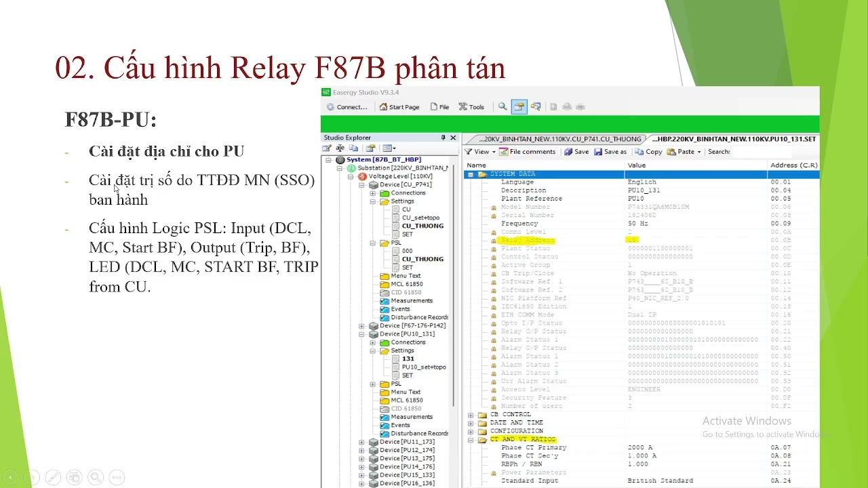This screenshot has height=488, width=868.
Task: Click the edit pencil icon in Studio Explorer toolbar
Action: click(x=327, y=148)
